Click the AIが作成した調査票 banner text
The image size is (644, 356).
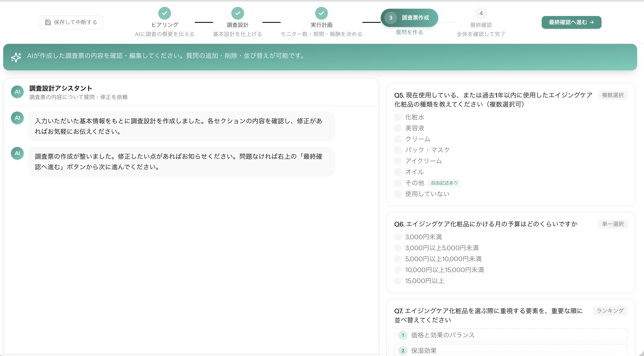pos(166,56)
